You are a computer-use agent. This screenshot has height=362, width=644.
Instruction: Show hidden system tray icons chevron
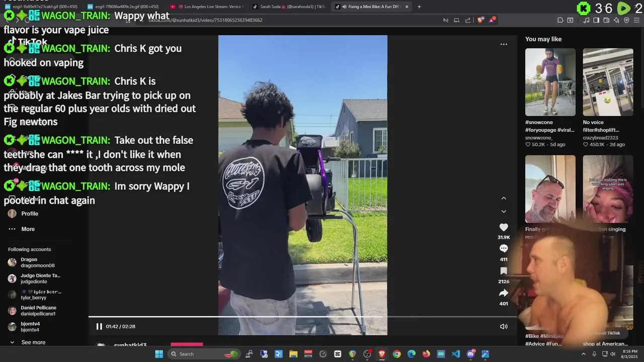584,354
